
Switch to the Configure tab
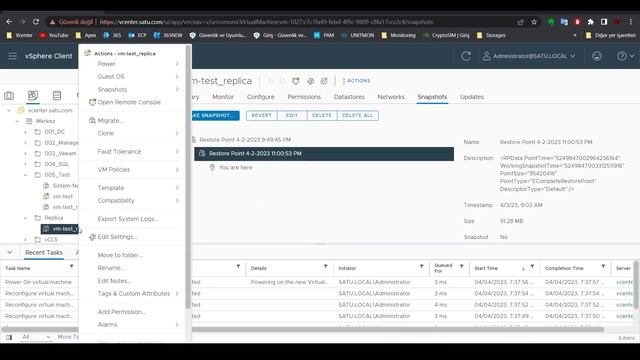260,97
